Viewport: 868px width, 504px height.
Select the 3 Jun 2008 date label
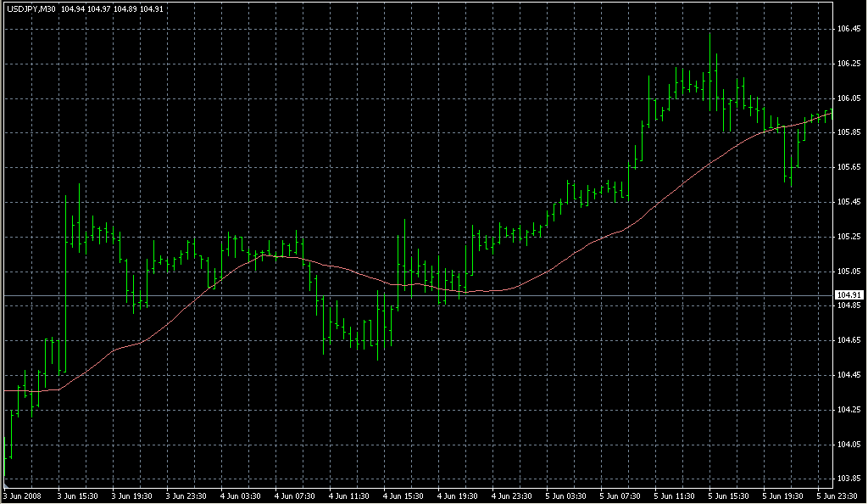[23, 496]
